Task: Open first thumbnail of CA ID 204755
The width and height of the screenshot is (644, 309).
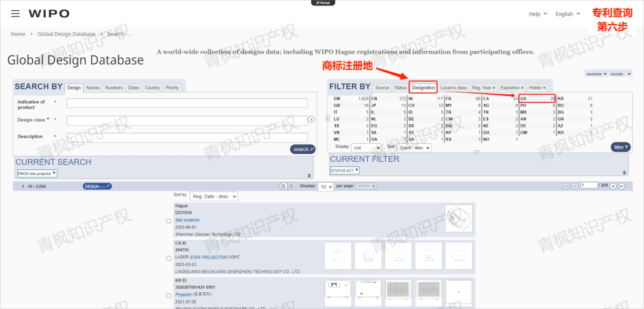Action: pos(338,255)
